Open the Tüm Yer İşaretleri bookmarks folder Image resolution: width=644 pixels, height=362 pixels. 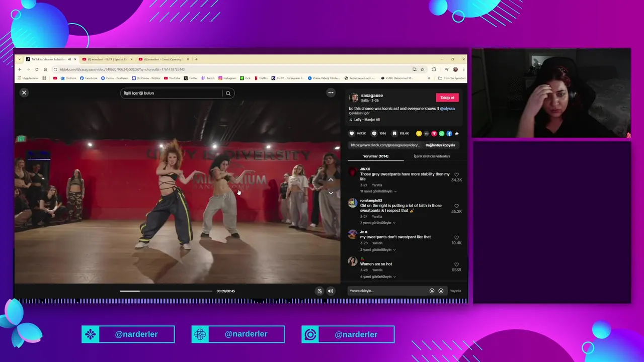click(x=451, y=78)
